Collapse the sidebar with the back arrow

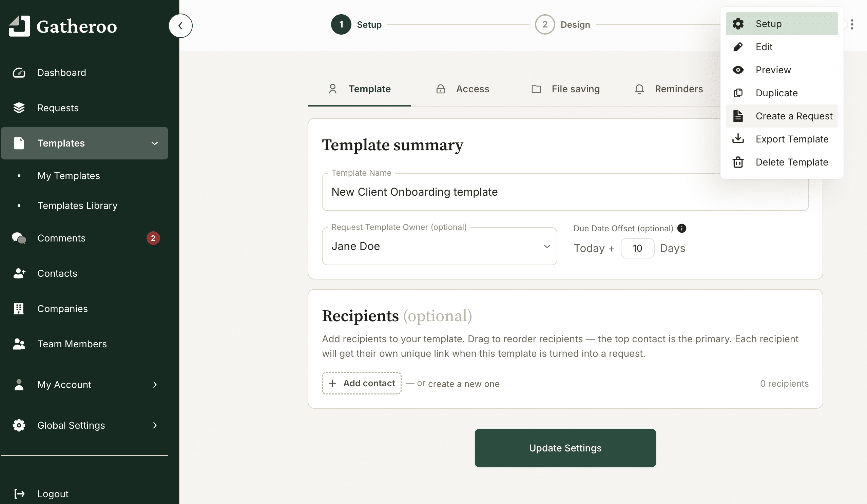coord(180,26)
